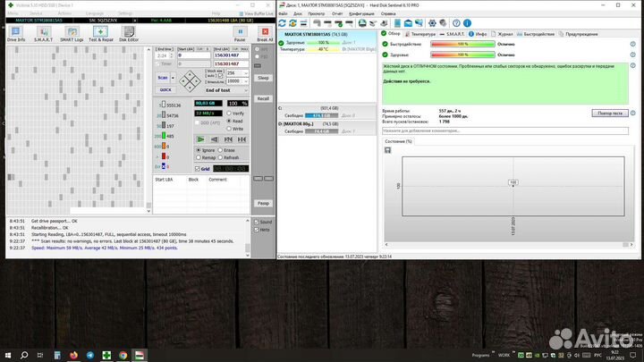The image size is (644, 362).
Task: Open SMART Logs in Victoria toolbar
Action: click(72, 34)
